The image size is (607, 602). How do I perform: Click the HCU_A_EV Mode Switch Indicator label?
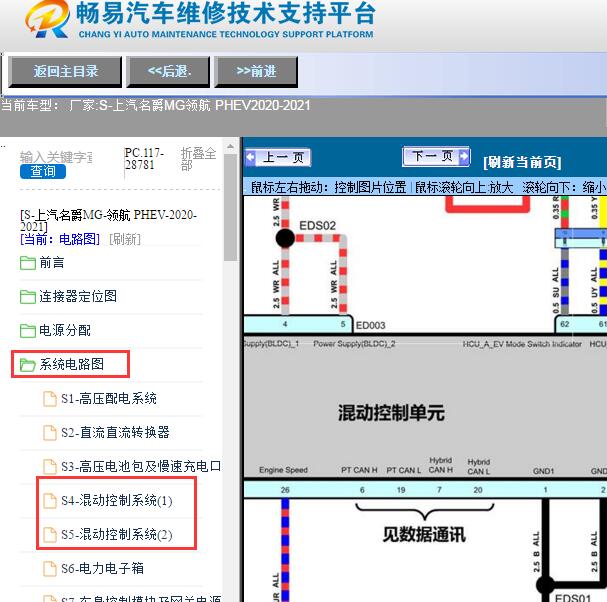(522, 344)
